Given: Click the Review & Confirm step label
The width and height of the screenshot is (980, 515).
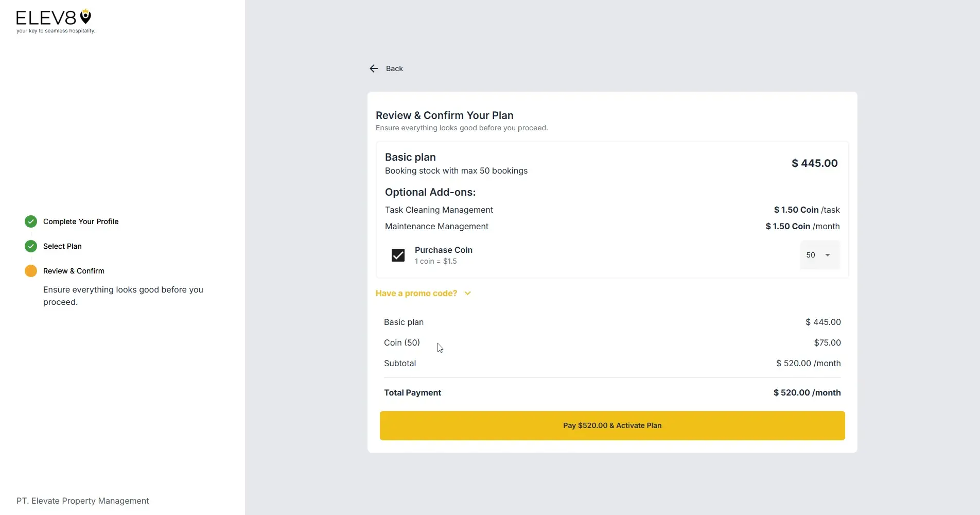Looking at the screenshot, I should pos(73,270).
